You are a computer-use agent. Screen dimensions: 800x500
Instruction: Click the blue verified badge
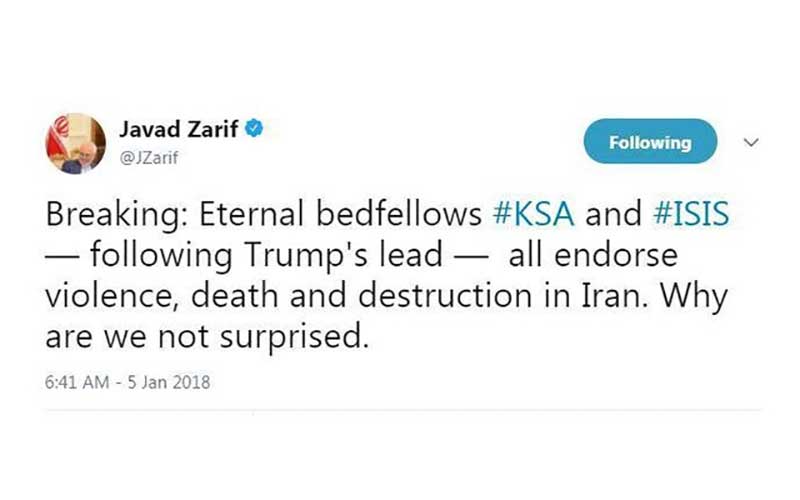pyautogui.click(x=257, y=129)
